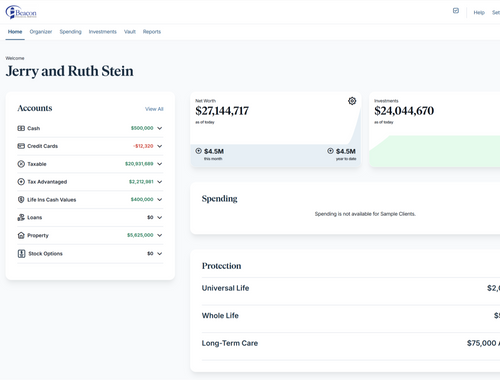The width and height of the screenshot is (500, 380).
Task: Click the Long-Term Care $75,000 amount
Action: coord(483,343)
